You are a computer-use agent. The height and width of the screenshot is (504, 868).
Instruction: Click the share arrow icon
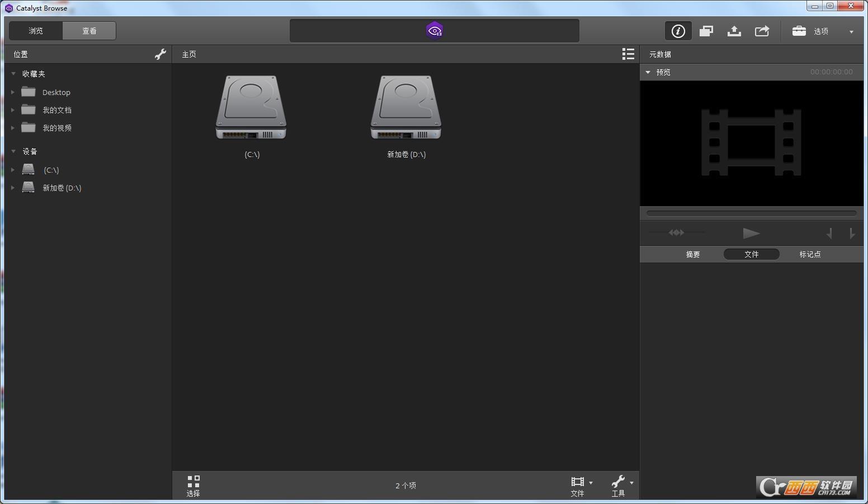[x=762, y=31]
